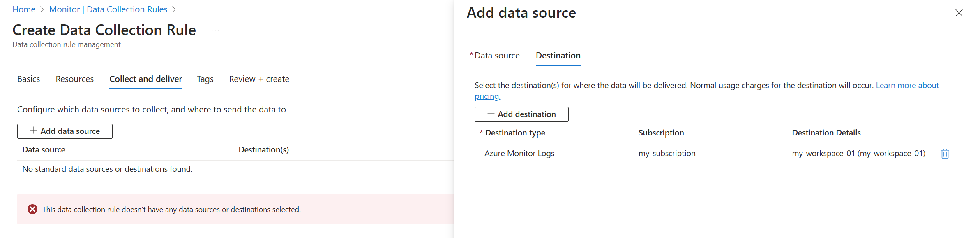Open the ellipsis menu beside page title
Screen dimensions: 980x238
tap(216, 30)
